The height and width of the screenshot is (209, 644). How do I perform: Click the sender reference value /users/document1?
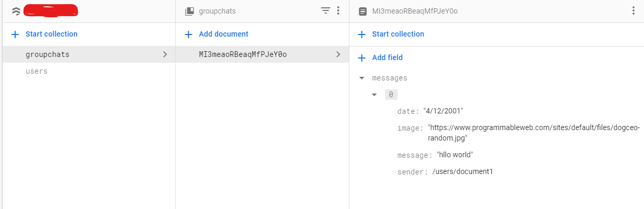[x=462, y=171]
